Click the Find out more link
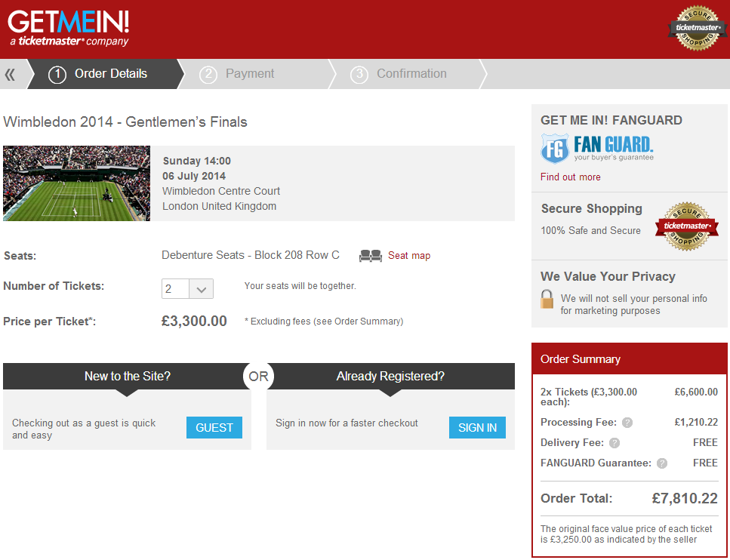Screen dimensions: 730x560 [570, 177]
